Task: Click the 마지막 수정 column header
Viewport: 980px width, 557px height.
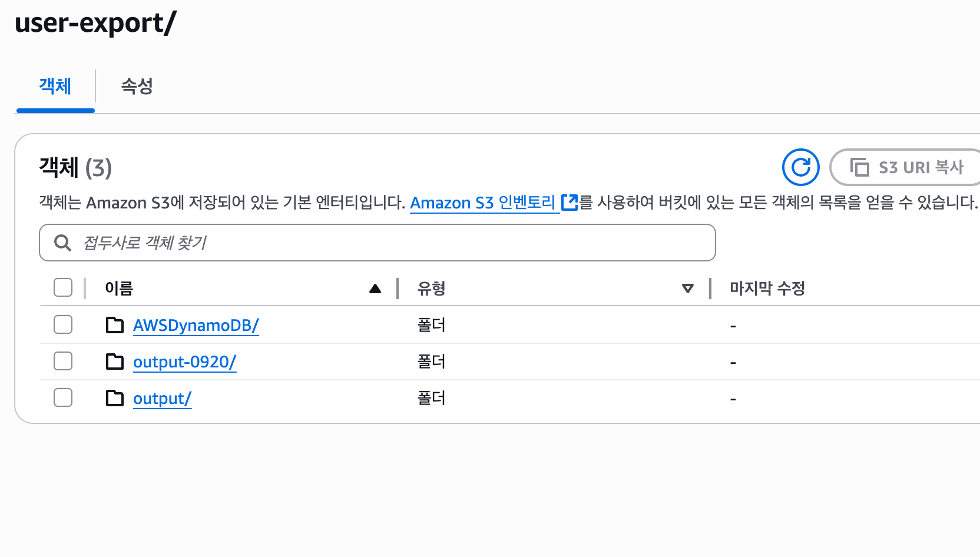Action: (767, 289)
